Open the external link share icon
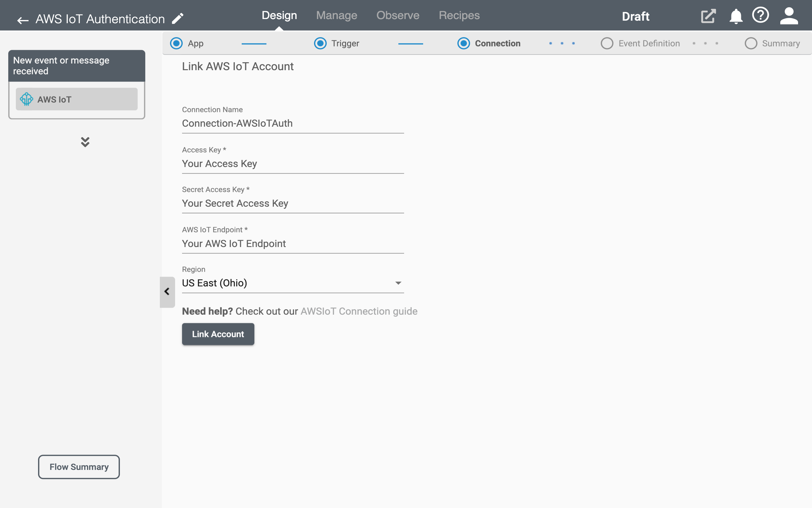 708,16
